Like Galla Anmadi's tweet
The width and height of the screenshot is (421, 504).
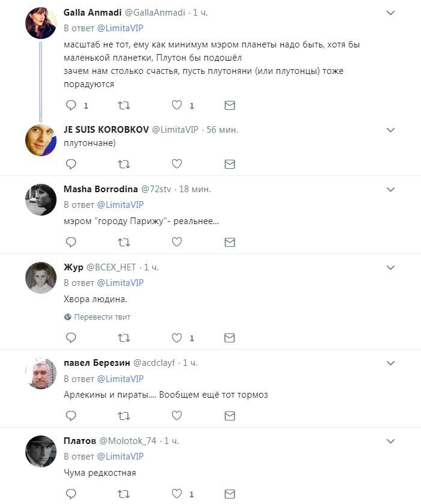coord(177,105)
